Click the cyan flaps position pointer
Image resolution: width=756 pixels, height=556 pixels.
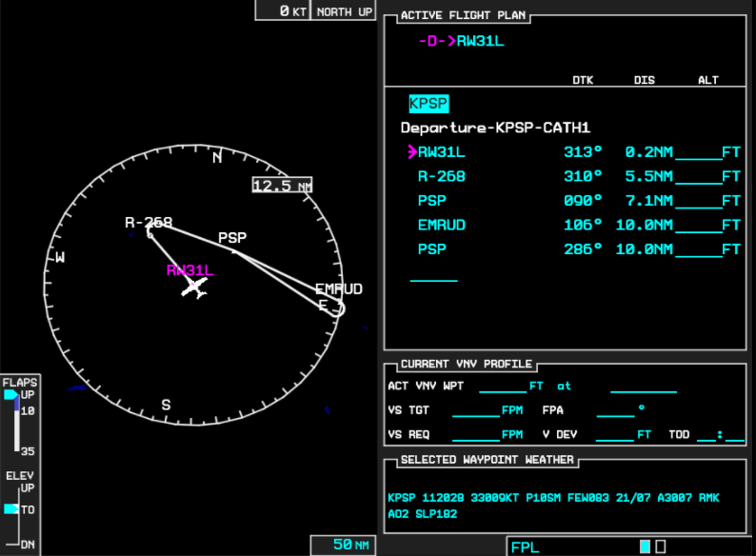(x=10, y=395)
